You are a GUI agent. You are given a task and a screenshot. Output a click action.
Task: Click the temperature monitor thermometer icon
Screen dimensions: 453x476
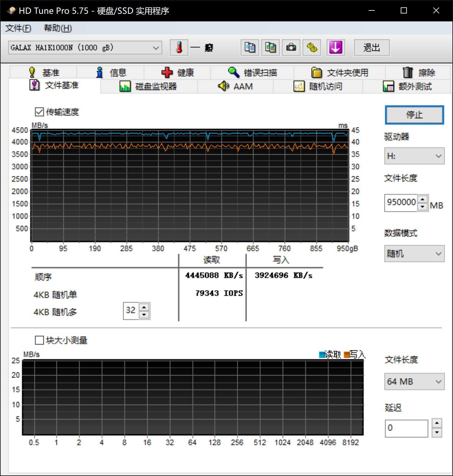pyautogui.click(x=179, y=48)
